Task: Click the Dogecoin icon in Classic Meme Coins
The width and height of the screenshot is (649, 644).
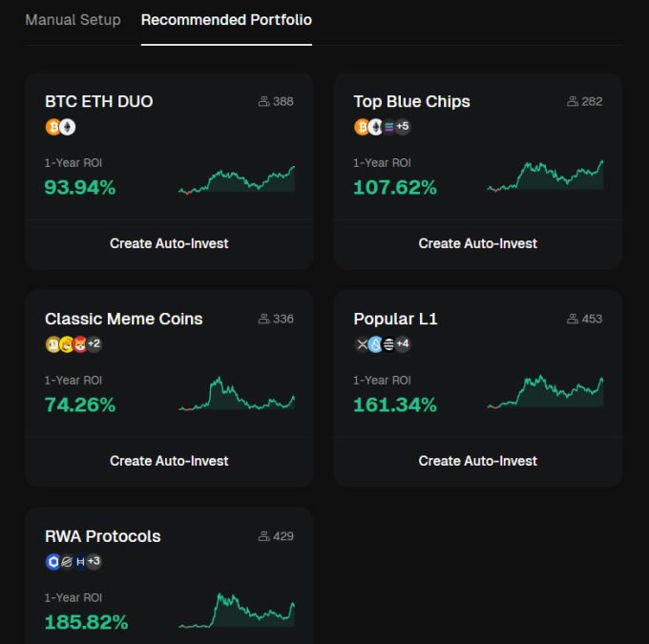Action: pyautogui.click(x=52, y=344)
